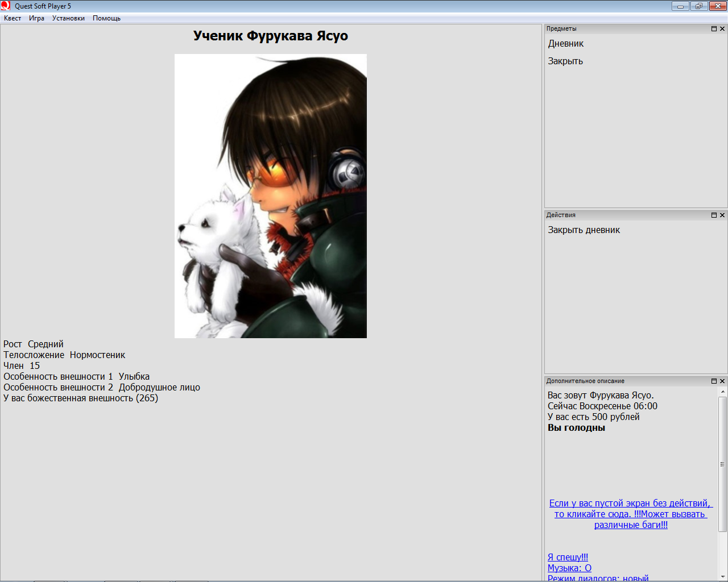Toggle the Музыка: О link
This screenshot has height=582, width=728.
click(569, 568)
